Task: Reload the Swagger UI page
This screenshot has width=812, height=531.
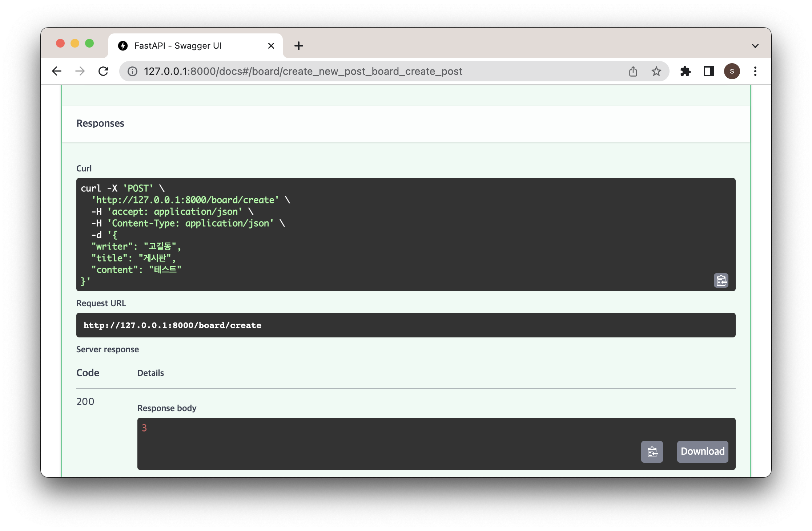Action: pyautogui.click(x=104, y=71)
